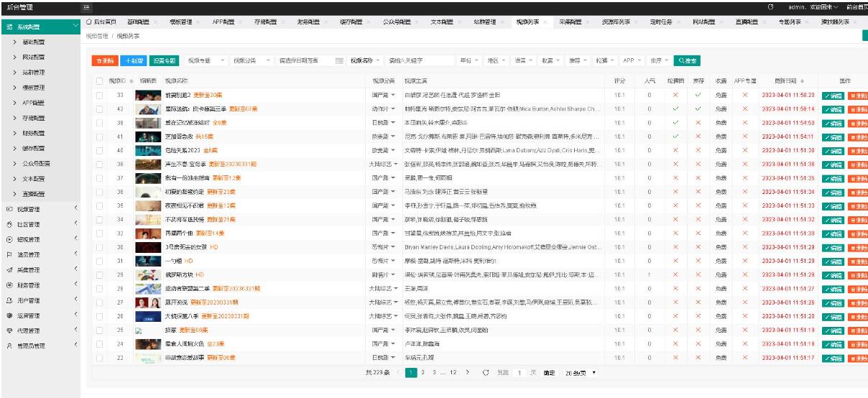Click the blue 新增 add button

(x=131, y=61)
